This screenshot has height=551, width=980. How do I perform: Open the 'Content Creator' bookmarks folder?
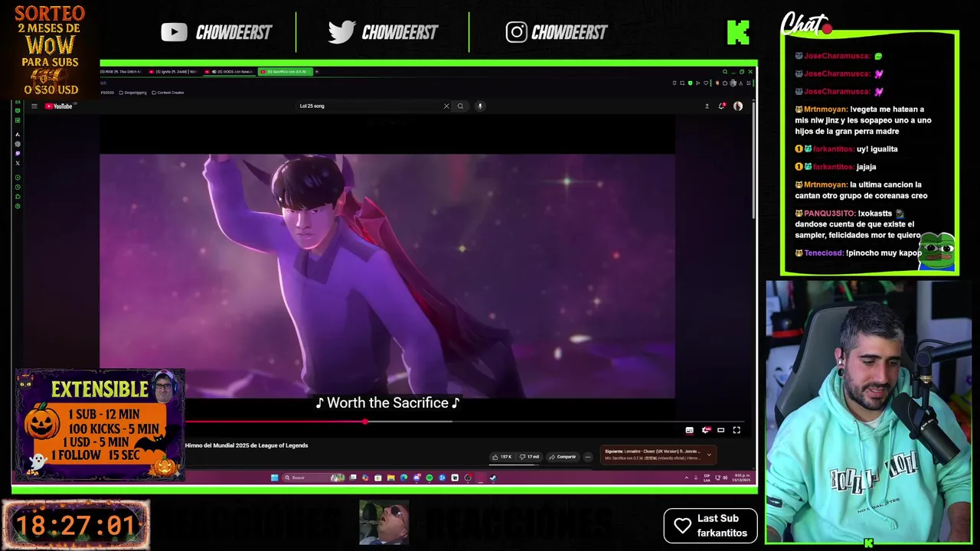[168, 93]
